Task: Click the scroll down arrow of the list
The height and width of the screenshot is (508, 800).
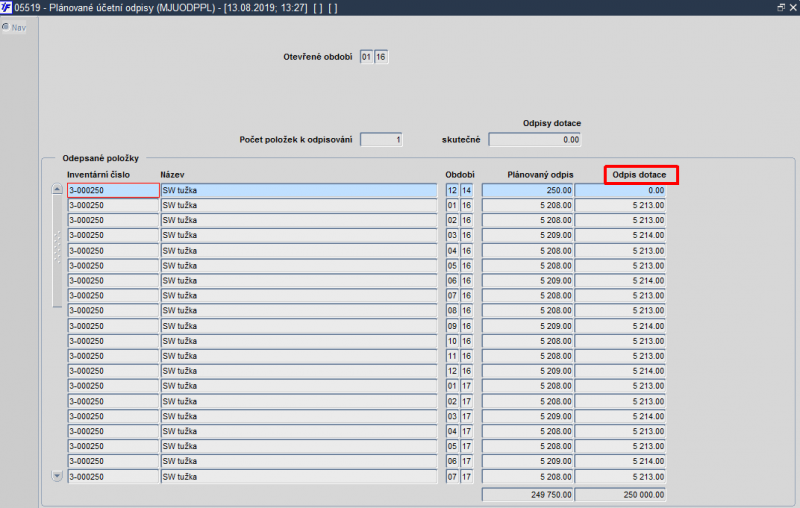Action: click(x=57, y=476)
